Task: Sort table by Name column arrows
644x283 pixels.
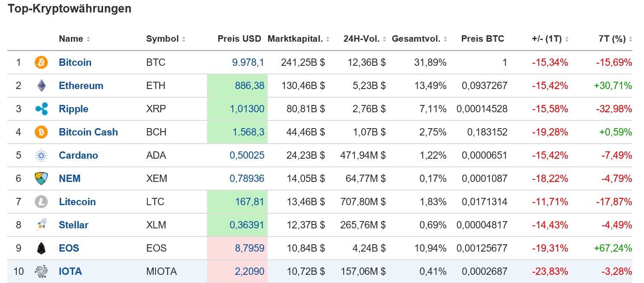Action: click(88, 39)
